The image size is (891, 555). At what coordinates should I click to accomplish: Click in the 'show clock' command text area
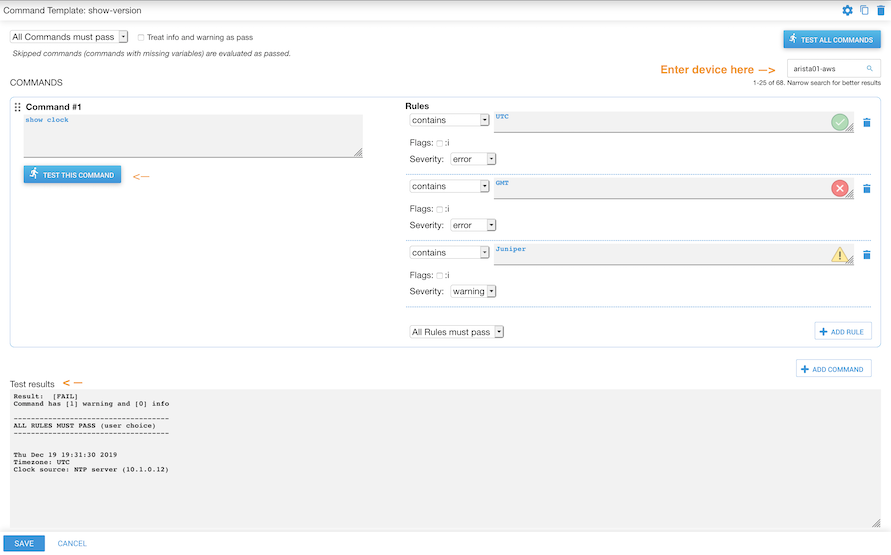tap(193, 136)
